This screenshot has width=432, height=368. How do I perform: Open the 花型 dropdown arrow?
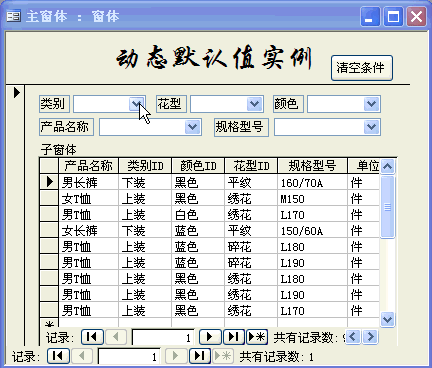[x=255, y=104]
